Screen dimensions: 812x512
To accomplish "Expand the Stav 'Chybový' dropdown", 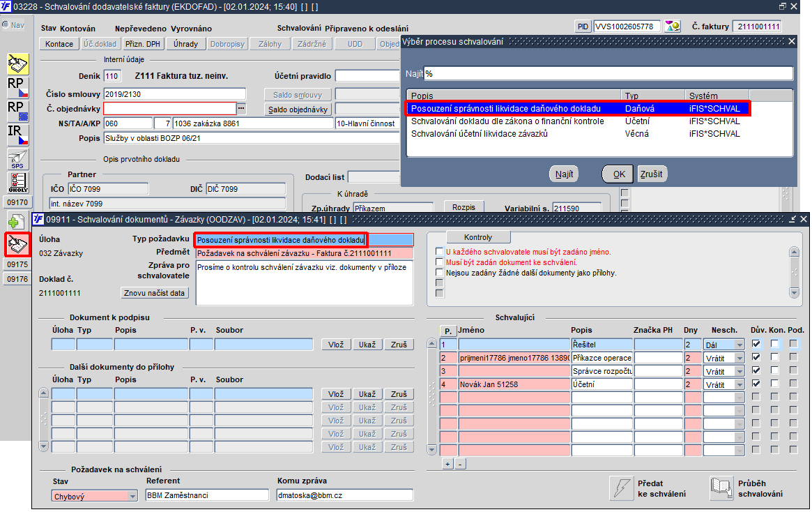I will coord(132,497).
